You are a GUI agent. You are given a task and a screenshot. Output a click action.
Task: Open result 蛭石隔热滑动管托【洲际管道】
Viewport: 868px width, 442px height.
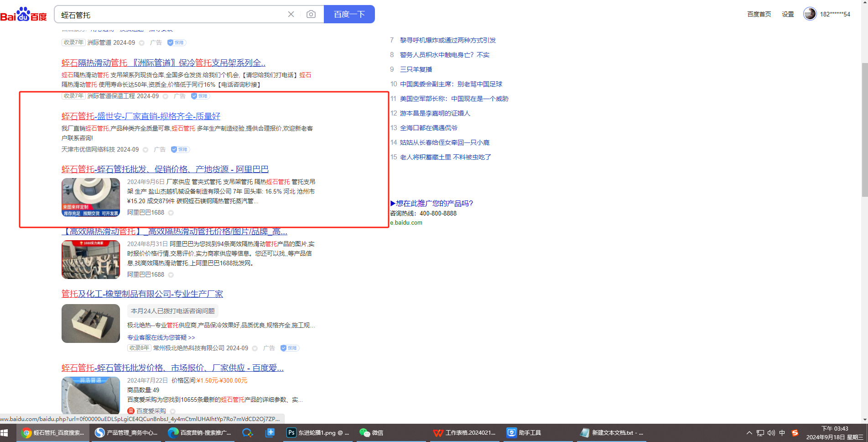point(163,63)
